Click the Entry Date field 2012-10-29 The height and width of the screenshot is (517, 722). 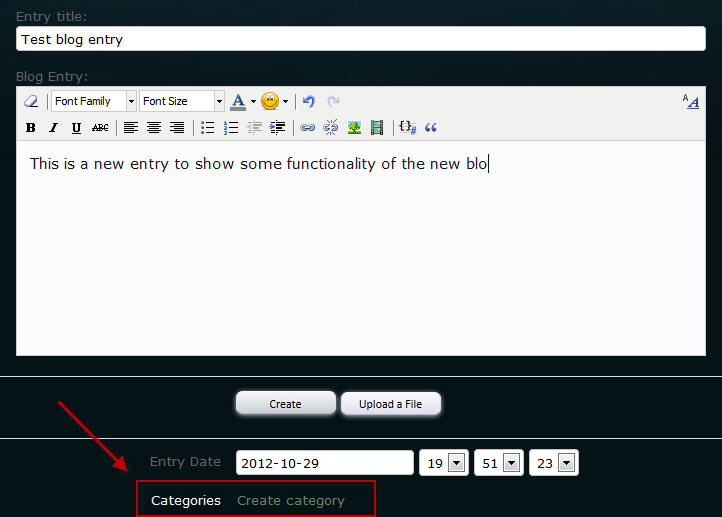click(325, 463)
